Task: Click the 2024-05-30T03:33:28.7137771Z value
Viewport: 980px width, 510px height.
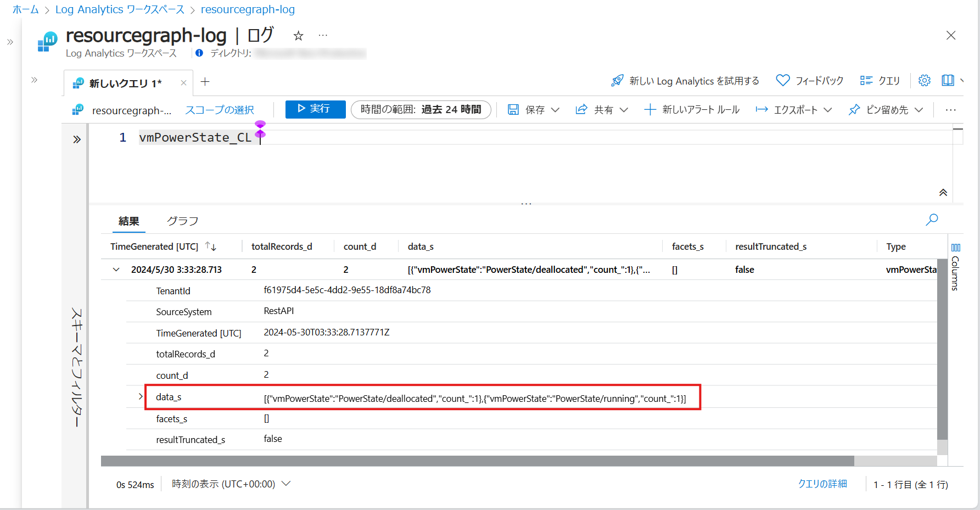Action: click(327, 332)
